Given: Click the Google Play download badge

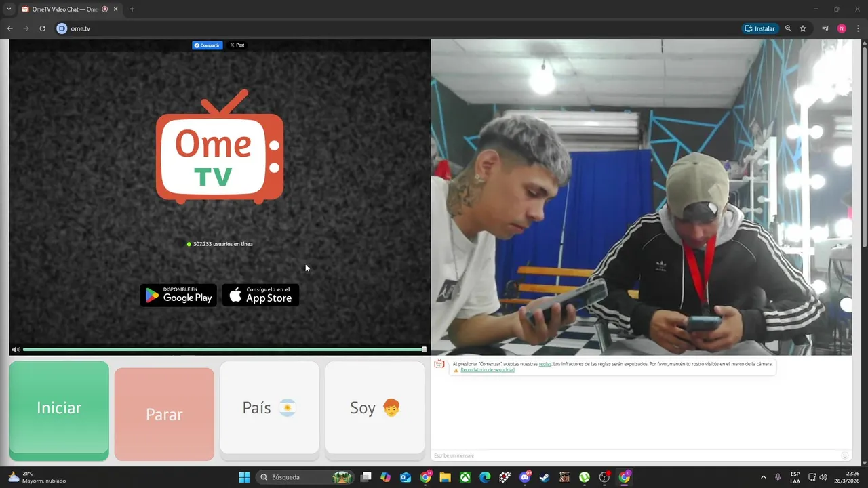Looking at the screenshot, I should (x=178, y=295).
